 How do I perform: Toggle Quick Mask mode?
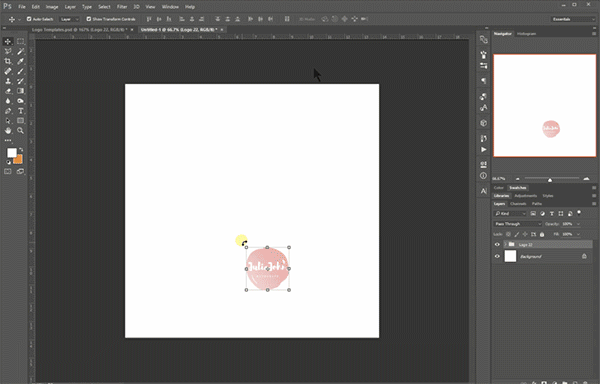tap(8, 171)
